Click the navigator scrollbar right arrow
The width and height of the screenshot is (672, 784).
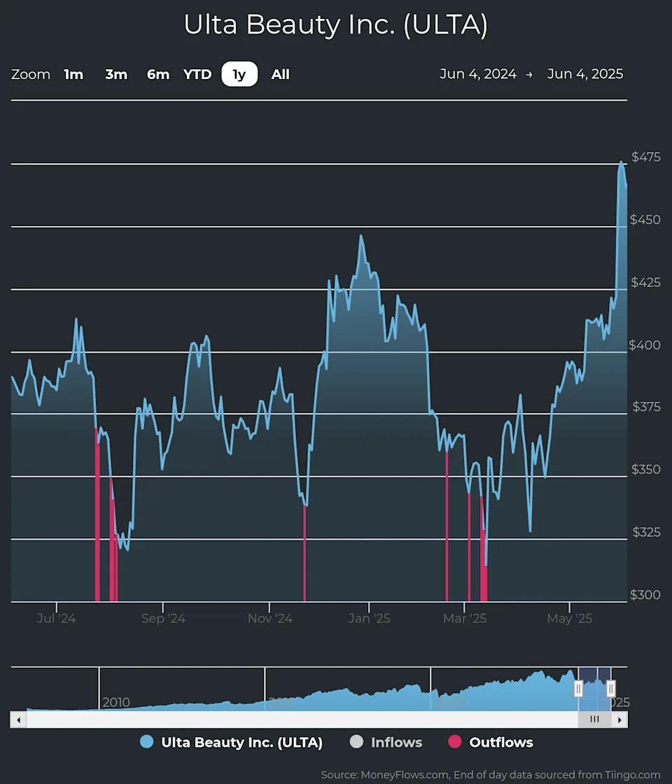click(619, 720)
